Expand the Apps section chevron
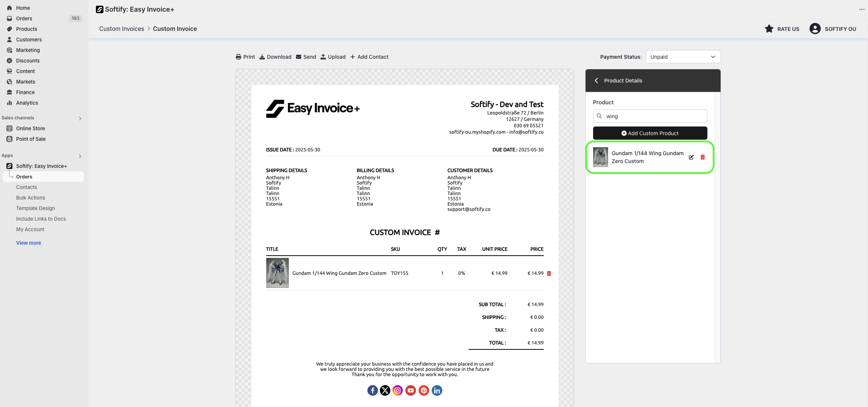This screenshot has width=868, height=407. coord(80,156)
